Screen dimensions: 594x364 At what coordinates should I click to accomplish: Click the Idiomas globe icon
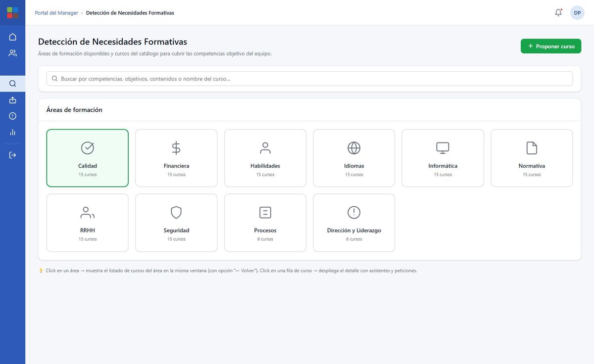354,147
